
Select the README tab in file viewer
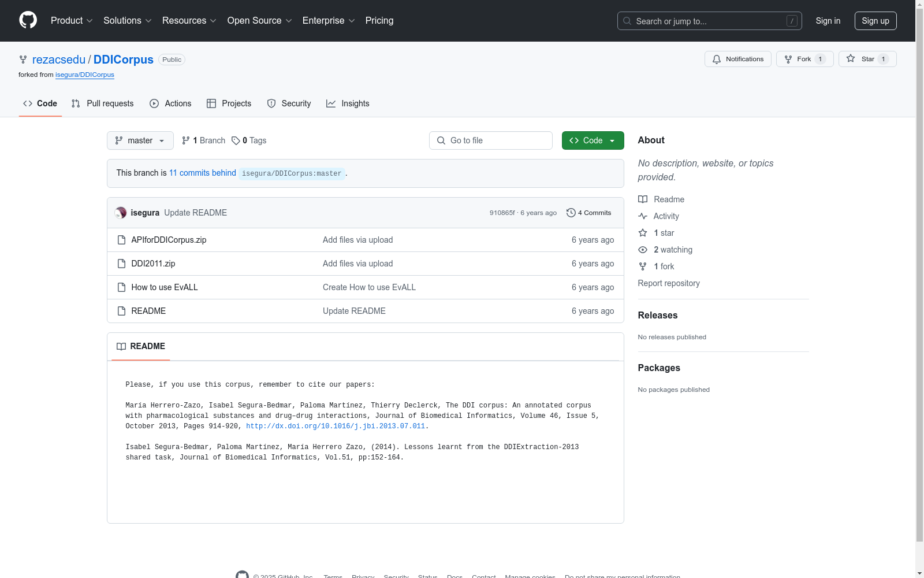click(x=141, y=346)
